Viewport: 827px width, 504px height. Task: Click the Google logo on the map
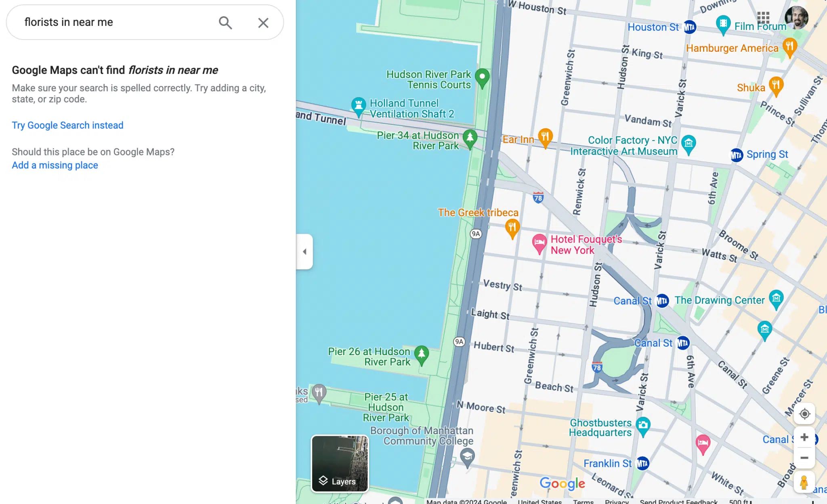[562, 483]
